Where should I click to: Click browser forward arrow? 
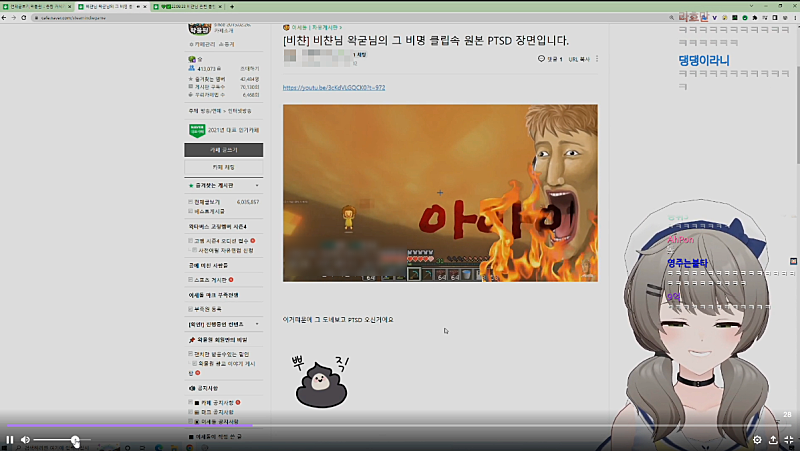(14, 17)
